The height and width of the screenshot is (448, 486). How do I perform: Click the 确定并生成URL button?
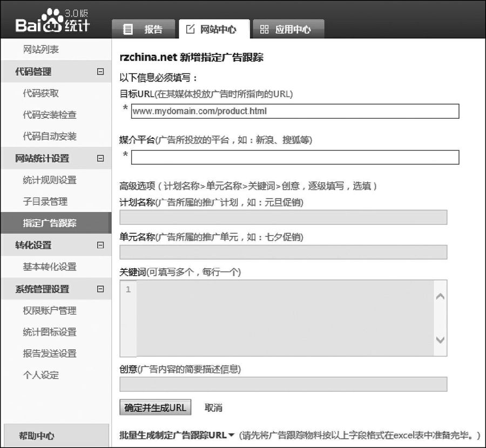[156, 408]
